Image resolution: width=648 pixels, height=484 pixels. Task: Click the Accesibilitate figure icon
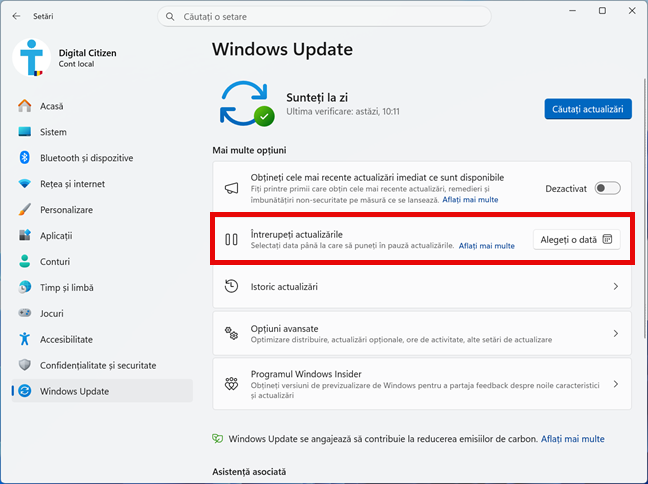tap(25, 339)
